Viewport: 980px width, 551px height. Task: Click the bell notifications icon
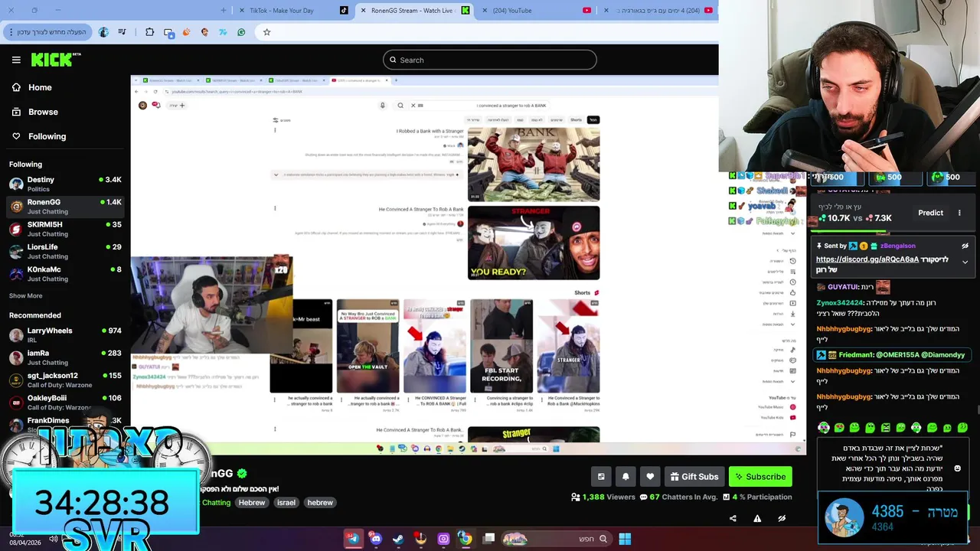coord(626,477)
